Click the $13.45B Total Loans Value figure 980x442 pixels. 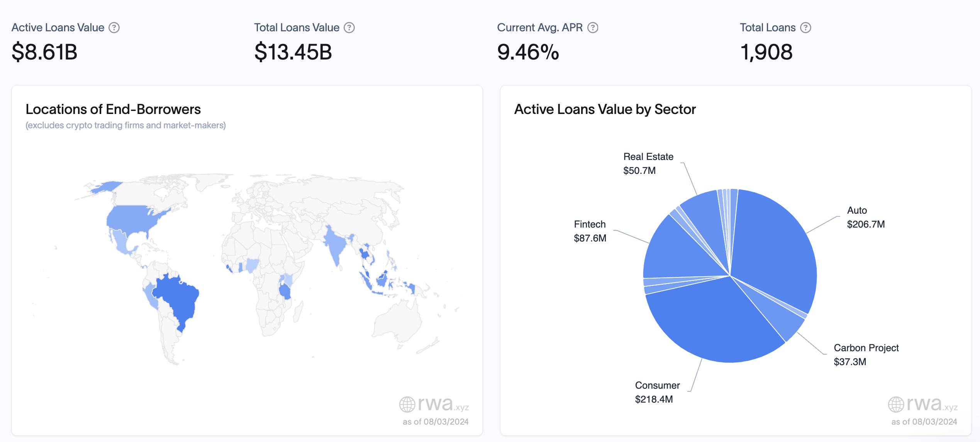click(293, 52)
